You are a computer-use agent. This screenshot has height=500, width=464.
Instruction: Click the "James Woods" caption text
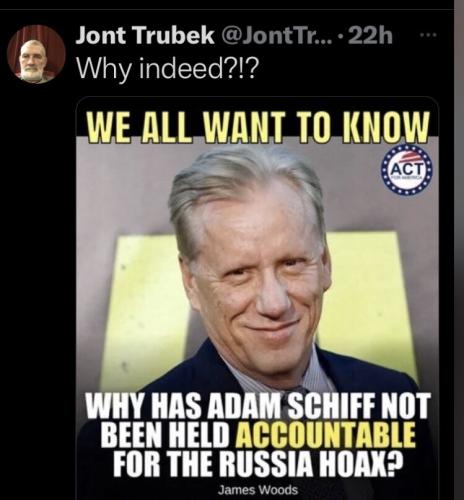pos(257,490)
